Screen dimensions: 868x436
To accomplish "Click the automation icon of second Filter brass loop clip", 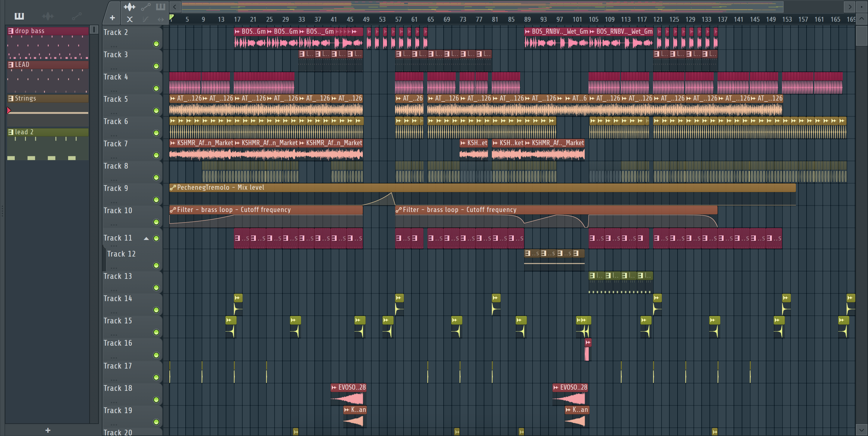I will point(399,210).
